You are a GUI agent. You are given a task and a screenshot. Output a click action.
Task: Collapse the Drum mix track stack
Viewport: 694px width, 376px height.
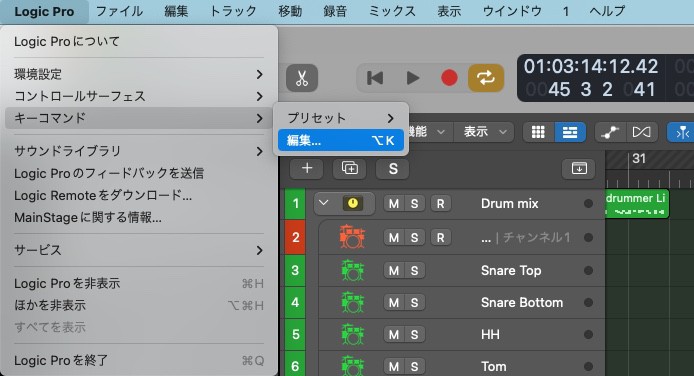pos(324,203)
